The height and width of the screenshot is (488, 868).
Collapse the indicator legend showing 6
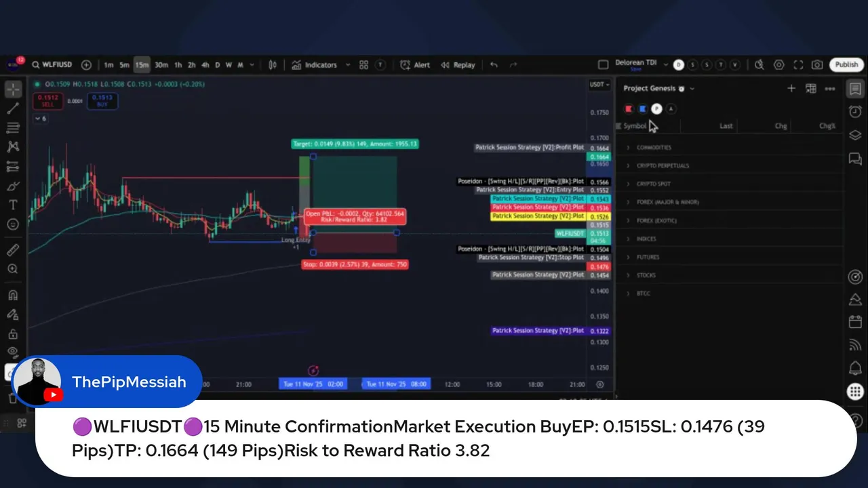point(41,119)
